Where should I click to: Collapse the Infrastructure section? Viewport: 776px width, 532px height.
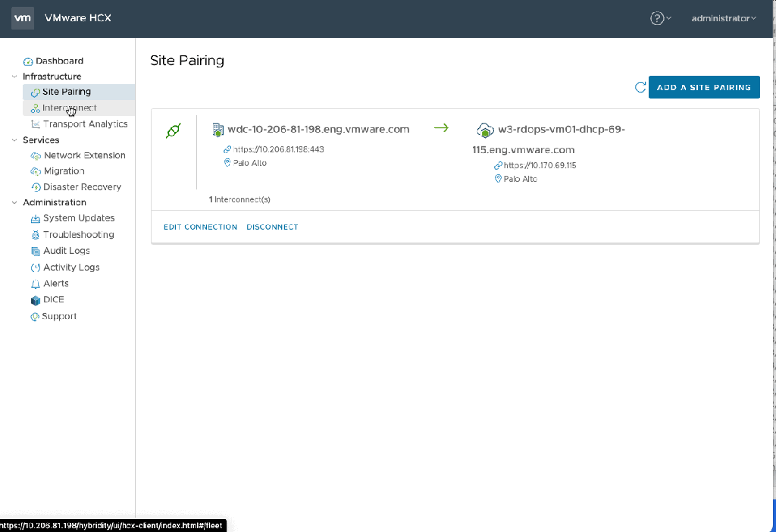[15, 77]
